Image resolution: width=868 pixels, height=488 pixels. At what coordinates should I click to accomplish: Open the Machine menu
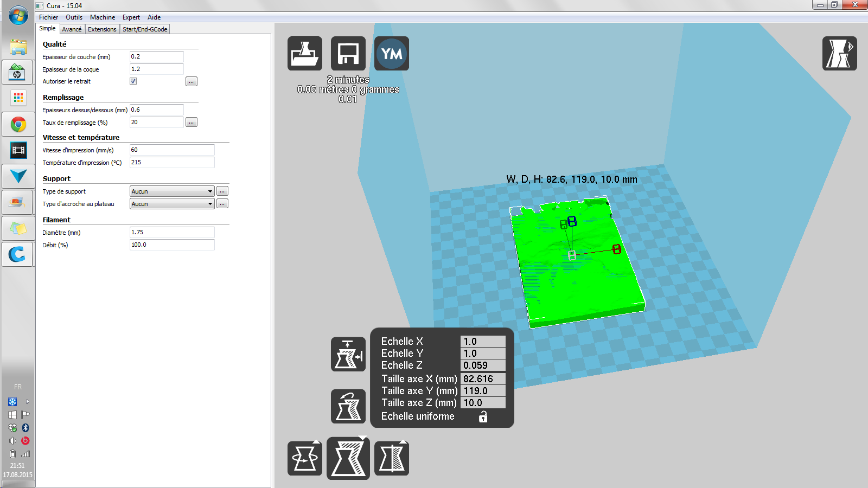103,17
